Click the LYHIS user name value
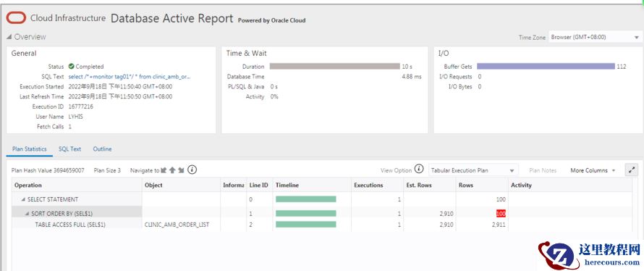 coord(75,117)
